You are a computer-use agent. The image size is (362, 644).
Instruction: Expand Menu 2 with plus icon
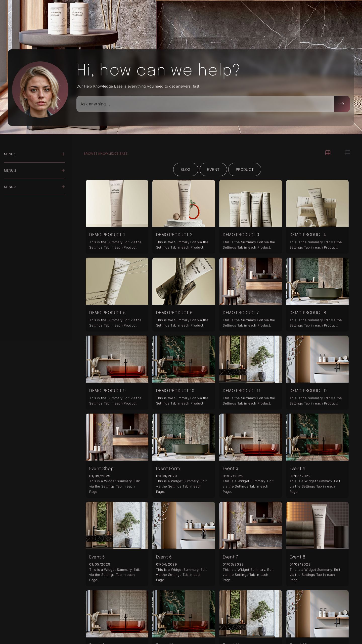[x=63, y=170]
